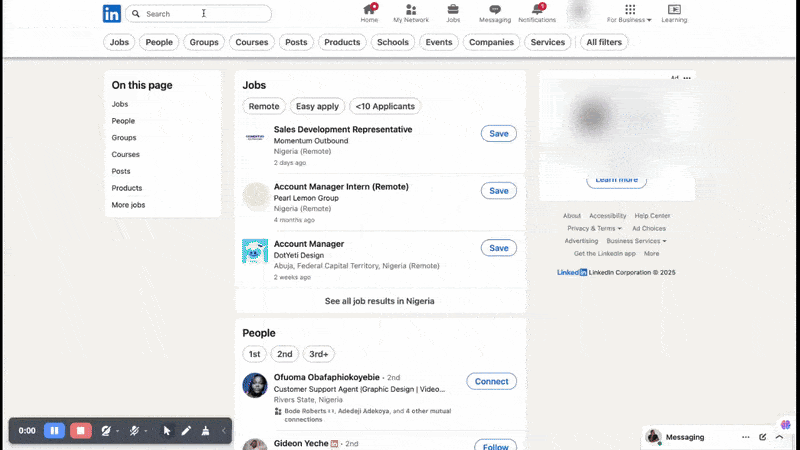This screenshot has width=800, height=450.
Task: Select the Courses search filter tab
Action: click(x=252, y=42)
